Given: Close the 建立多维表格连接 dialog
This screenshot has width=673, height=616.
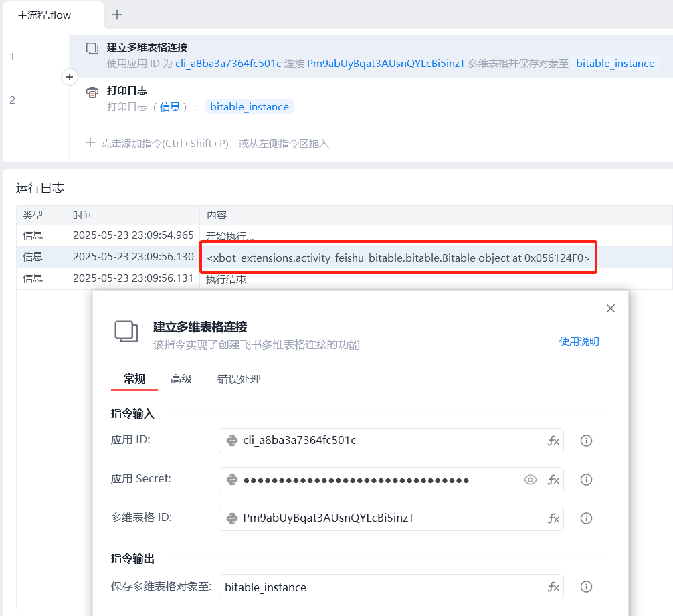Looking at the screenshot, I should [610, 308].
